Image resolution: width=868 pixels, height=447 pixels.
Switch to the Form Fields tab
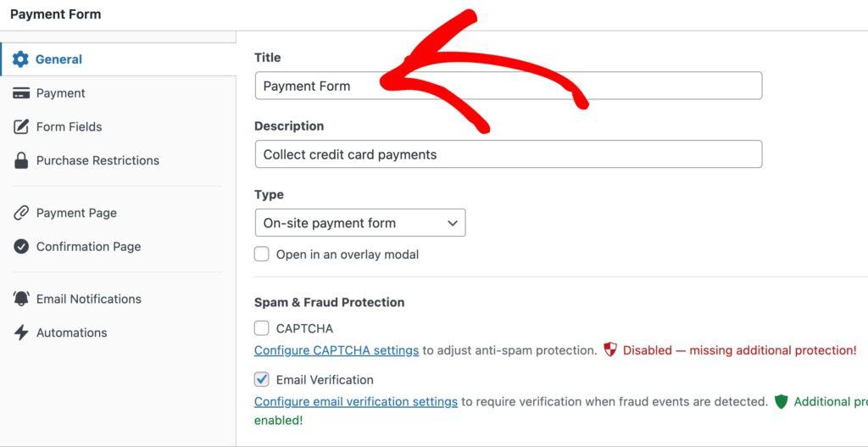[x=69, y=127]
